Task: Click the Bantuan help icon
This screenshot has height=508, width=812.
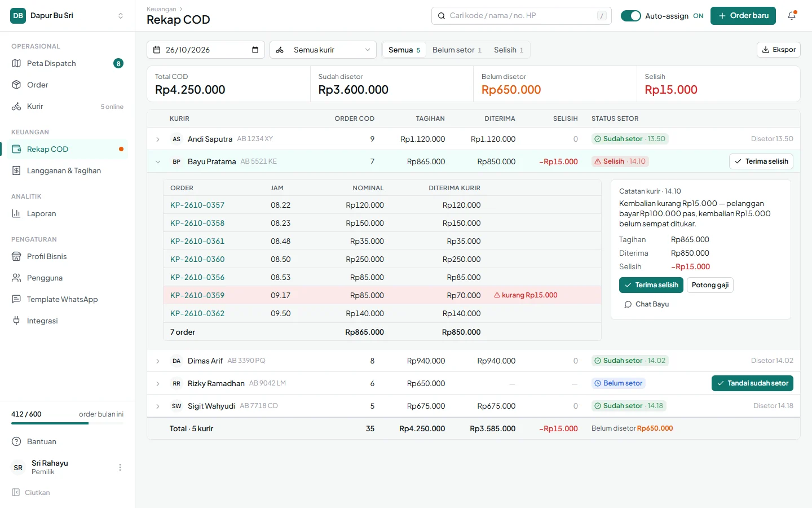Action: [x=16, y=441]
